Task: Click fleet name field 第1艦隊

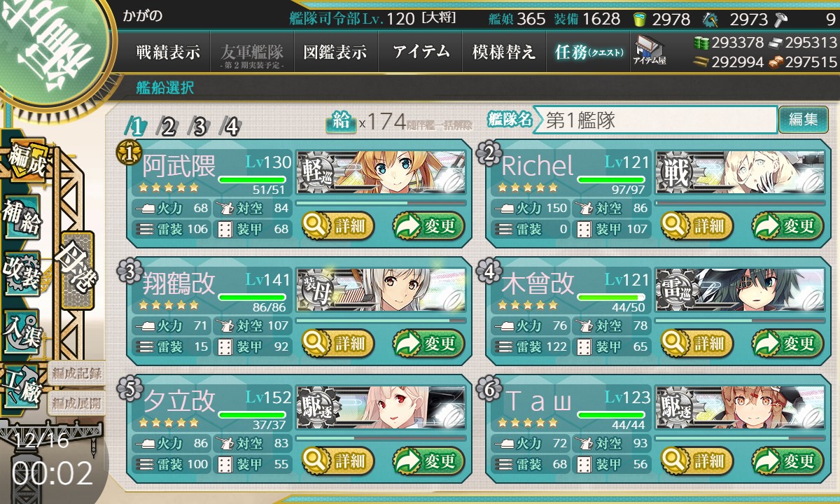Action: click(x=654, y=120)
